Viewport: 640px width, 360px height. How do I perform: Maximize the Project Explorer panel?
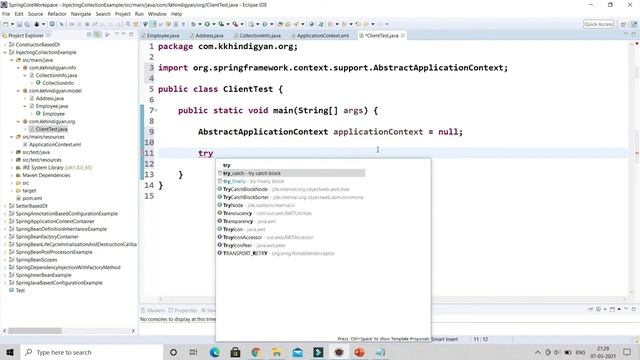pyautogui.click(x=131, y=35)
